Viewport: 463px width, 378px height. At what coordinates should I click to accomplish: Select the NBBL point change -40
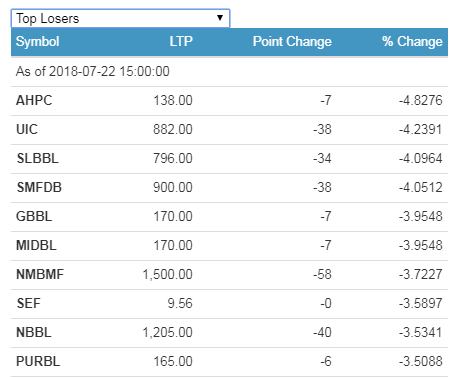322,332
